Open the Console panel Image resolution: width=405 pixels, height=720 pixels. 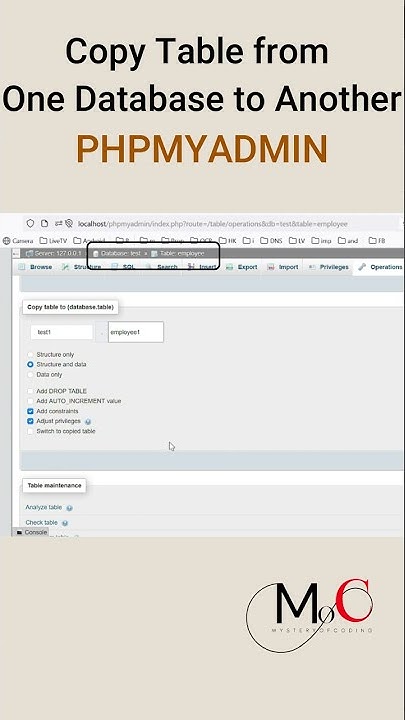32,532
